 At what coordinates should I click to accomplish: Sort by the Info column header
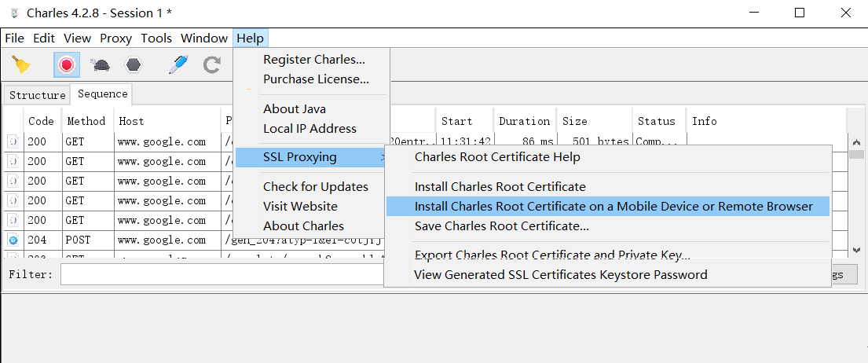pyautogui.click(x=766, y=121)
